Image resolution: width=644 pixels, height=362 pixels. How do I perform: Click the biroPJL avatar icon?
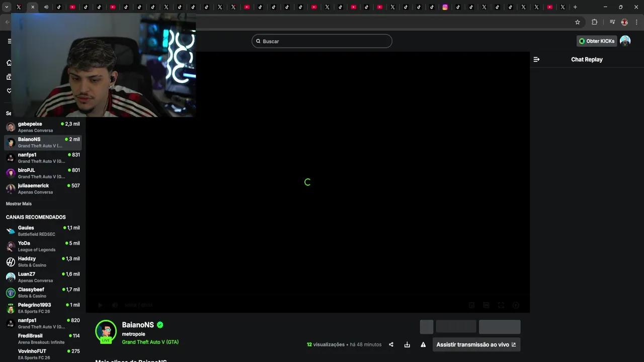click(x=11, y=173)
